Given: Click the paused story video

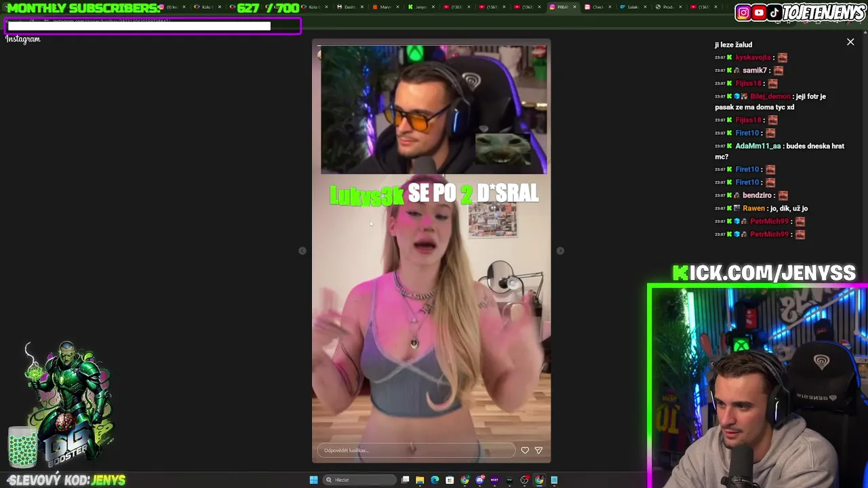Looking at the screenshot, I should pos(431,251).
